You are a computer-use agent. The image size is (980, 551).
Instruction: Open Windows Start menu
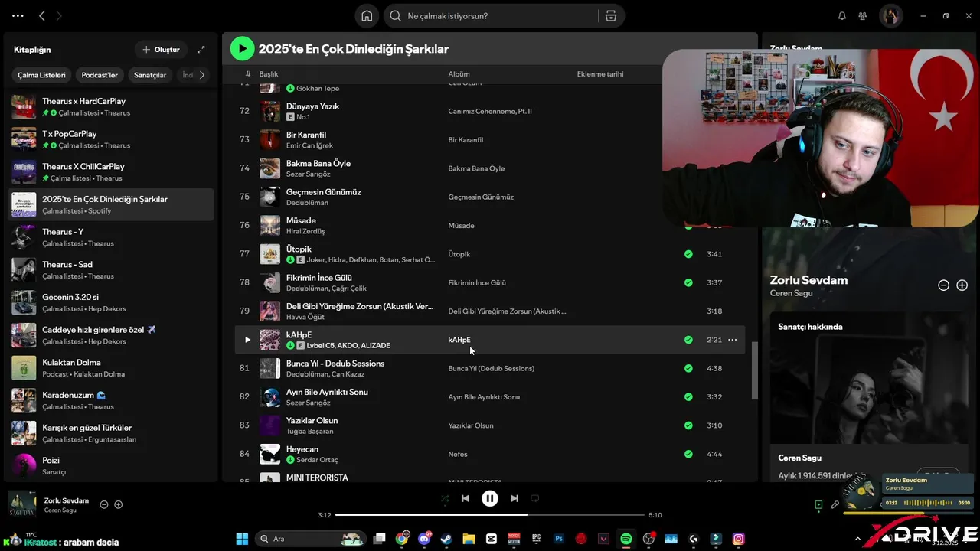tap(242, 539)
